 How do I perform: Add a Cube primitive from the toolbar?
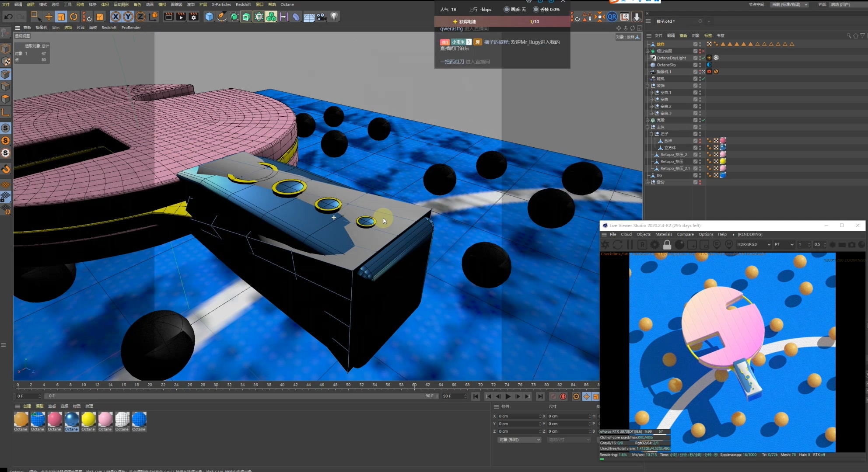(x=209, y=17)
